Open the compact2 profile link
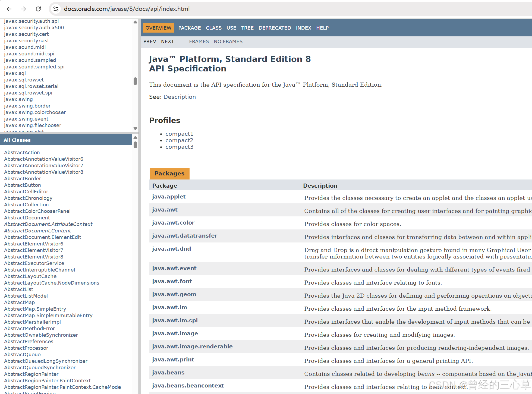 coord(179,140)
